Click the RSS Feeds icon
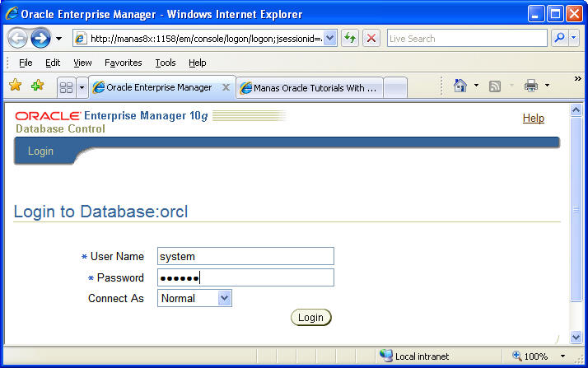588x368 pixels. point(495,86)
